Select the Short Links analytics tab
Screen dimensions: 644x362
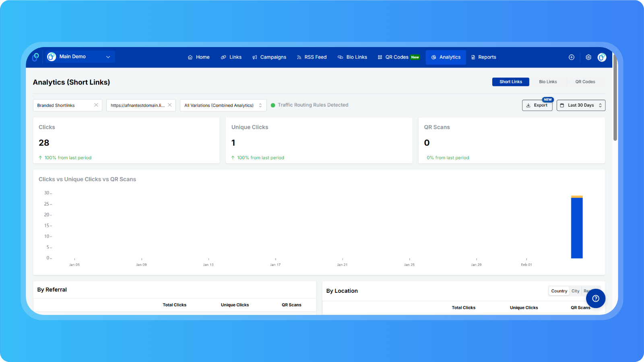pyautogui.click(x=510, y=82)
